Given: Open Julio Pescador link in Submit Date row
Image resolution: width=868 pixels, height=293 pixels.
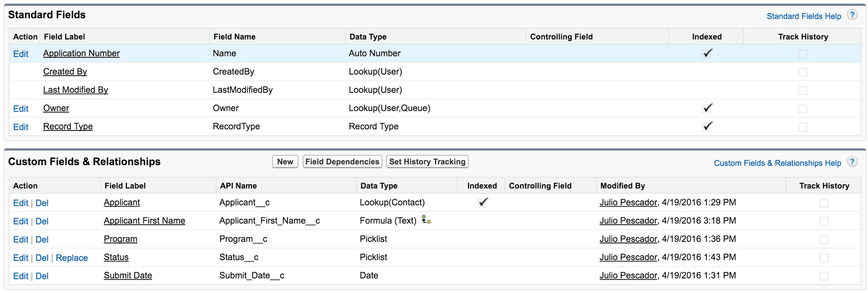Looking at the screenshot, I should [x=628, y=275].
